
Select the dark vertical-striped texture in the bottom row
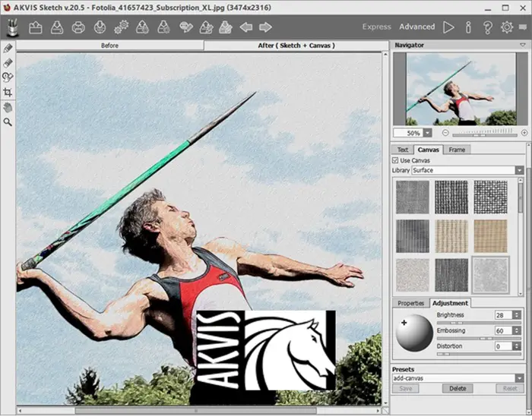(451, 275)
